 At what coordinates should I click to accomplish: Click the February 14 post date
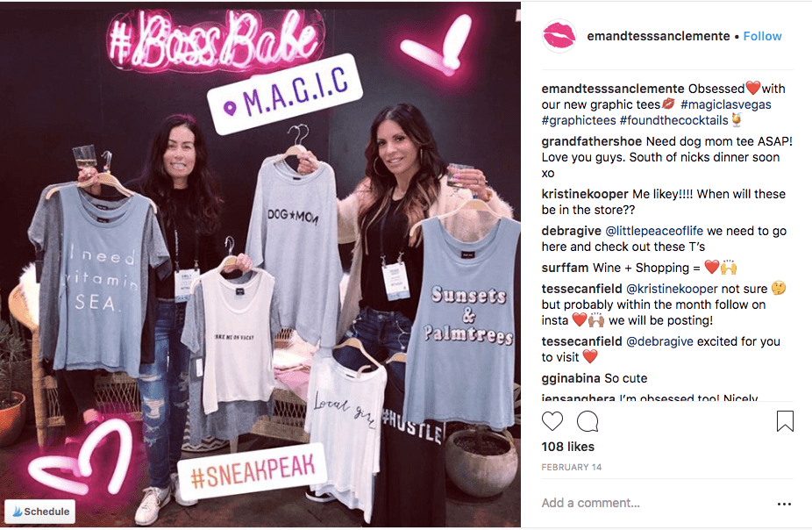(x=571, y=468)
